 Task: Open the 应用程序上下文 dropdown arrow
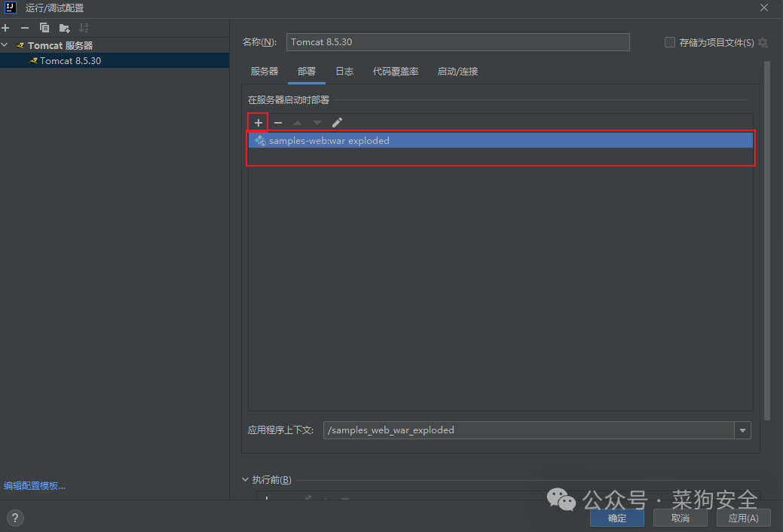pyautogui.click(x=742, y=430)
